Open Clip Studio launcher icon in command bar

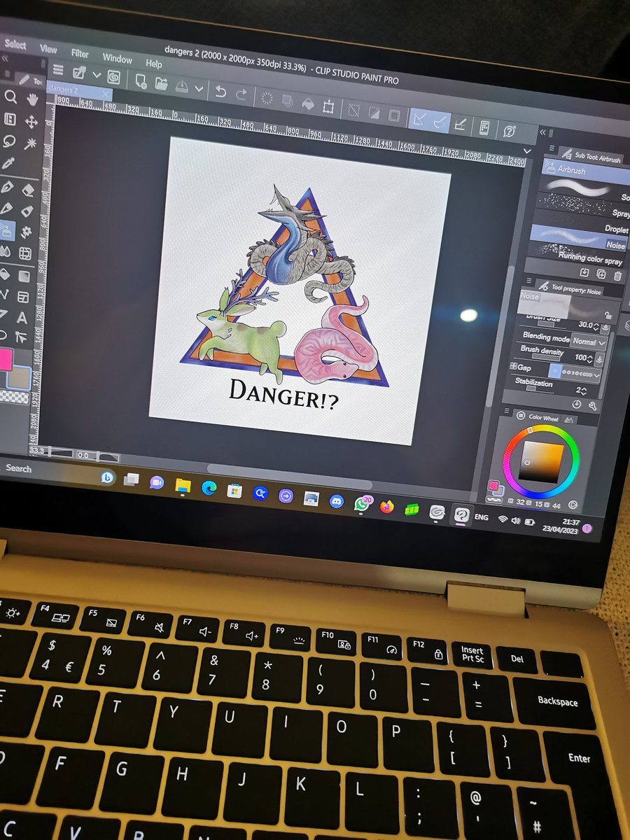(x=113, y=76)
